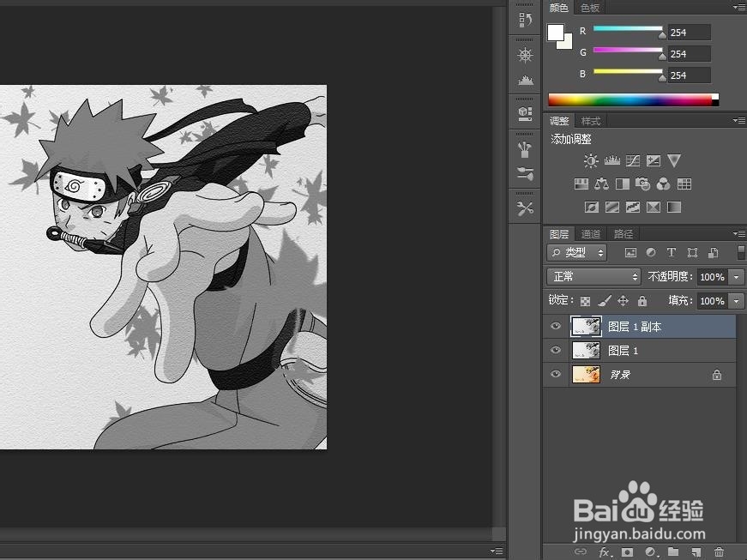Open the fx layer style menu

click(605, 552)
